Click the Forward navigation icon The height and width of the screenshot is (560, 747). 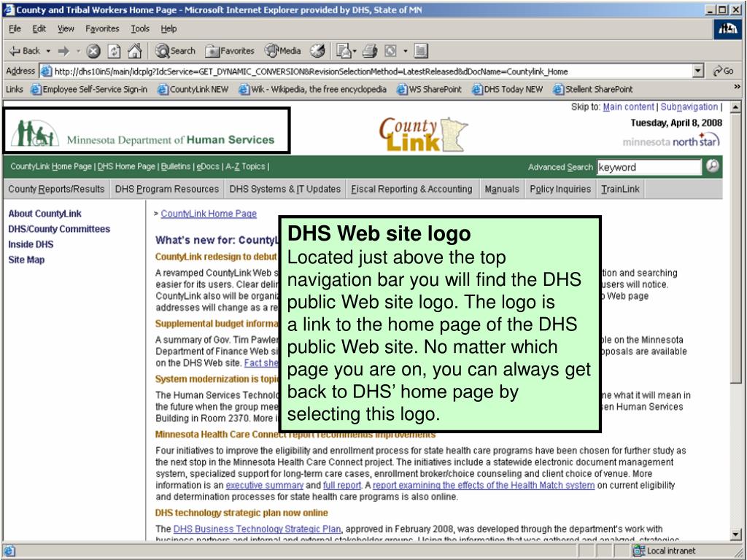[64, 50]
